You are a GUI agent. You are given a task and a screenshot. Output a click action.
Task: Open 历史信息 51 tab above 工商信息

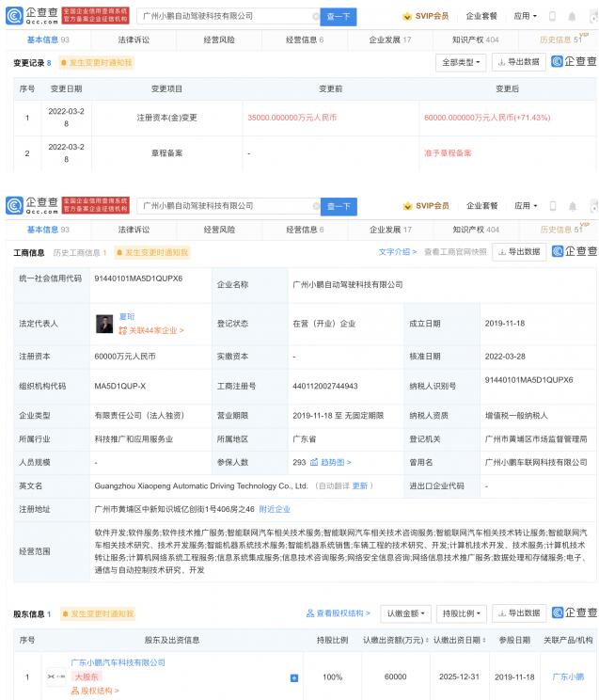pos(561,230)
